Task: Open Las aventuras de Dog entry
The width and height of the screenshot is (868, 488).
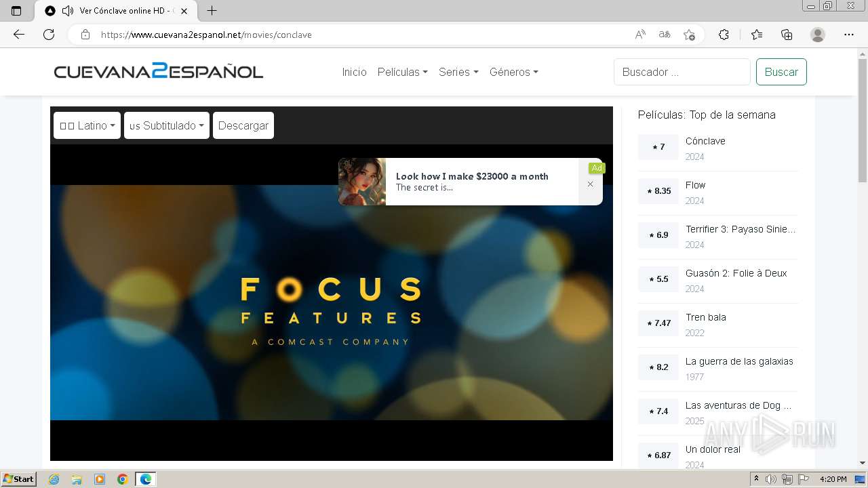Action: click(x=738, y=405)
